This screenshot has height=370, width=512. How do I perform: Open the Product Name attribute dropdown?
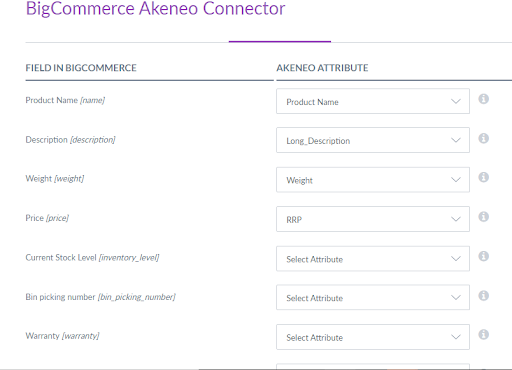373,101
